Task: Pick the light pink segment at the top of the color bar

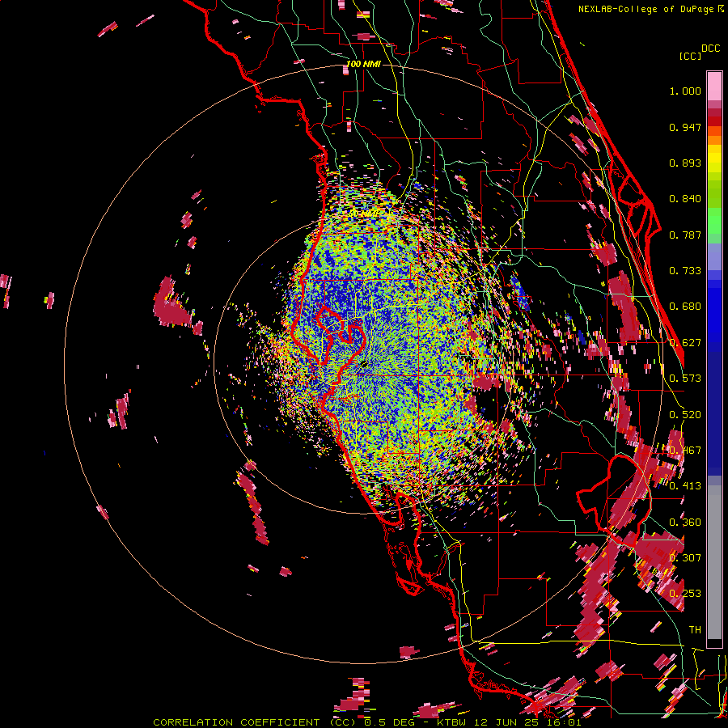Action: [x=714, y=86]
